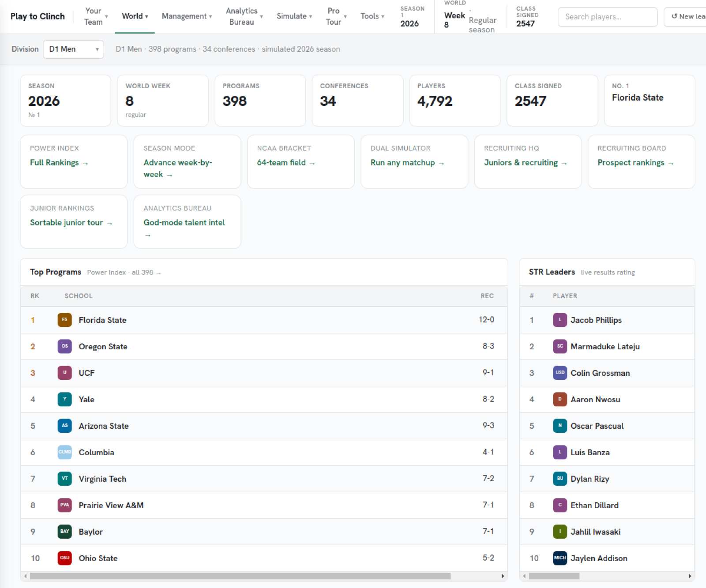
Task: Click Marmaduke Lateju's SC badge
Action: (x=560, y=346)
